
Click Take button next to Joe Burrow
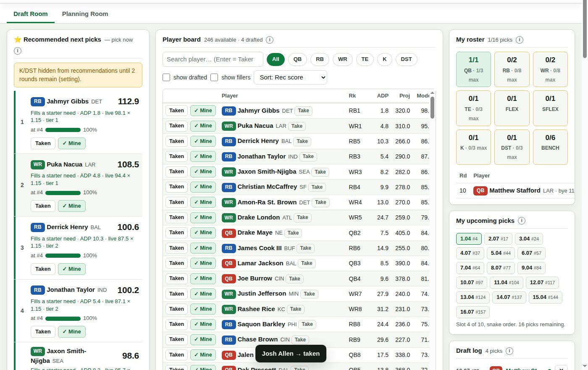pyautogui.click(x=294, y=279)
